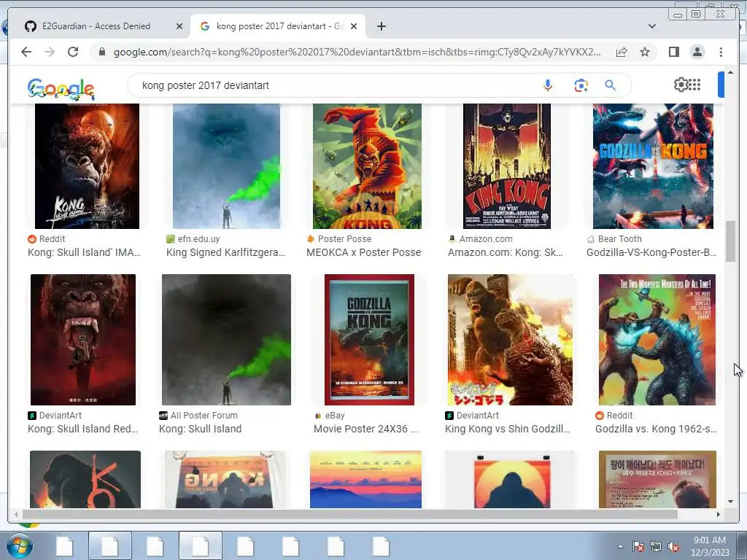Open the Google apps grid
747x560 pixels.
coord(694,85)
